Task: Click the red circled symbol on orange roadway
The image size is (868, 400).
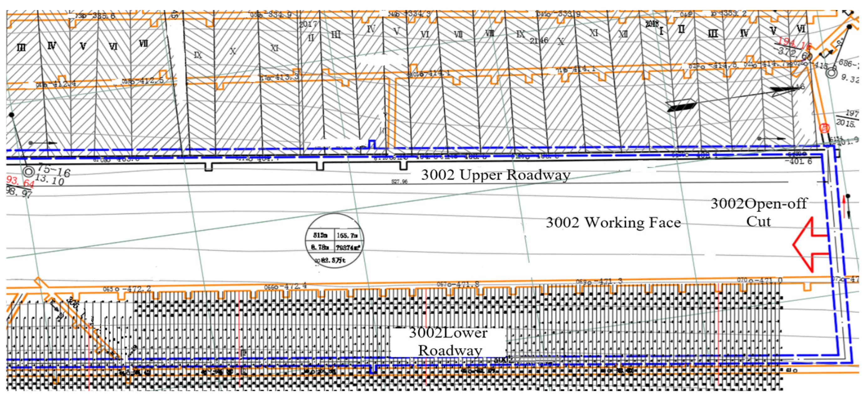Action: tap(824, 128)
